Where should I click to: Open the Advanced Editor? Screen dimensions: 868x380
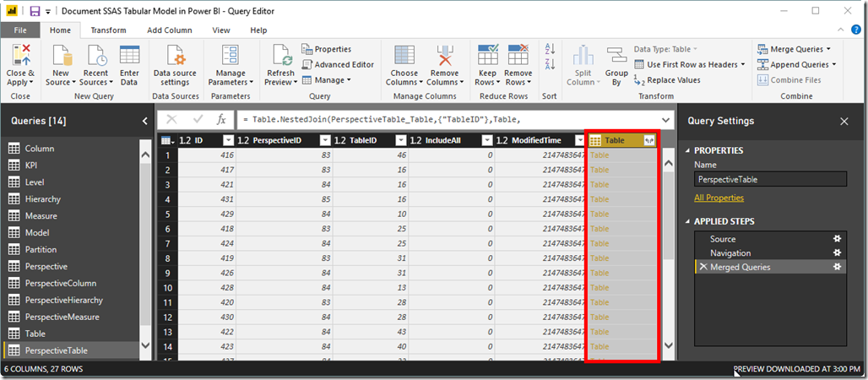tap(339, 64)
